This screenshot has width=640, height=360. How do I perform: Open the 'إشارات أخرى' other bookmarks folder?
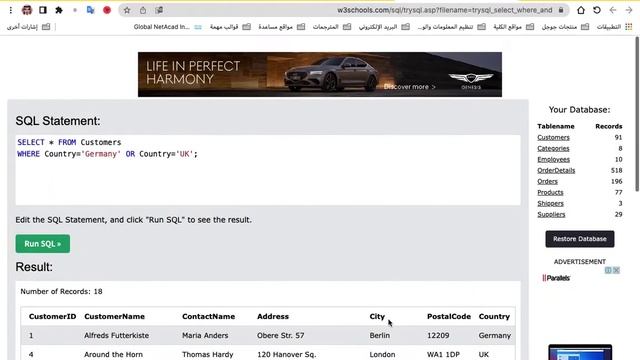(x=28, y=27)
